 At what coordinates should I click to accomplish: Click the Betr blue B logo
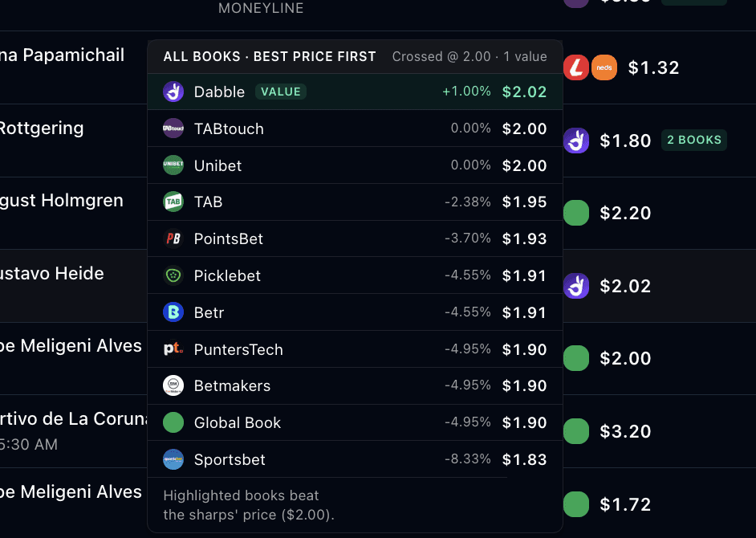pyautogui.click(x=173, y=312)
